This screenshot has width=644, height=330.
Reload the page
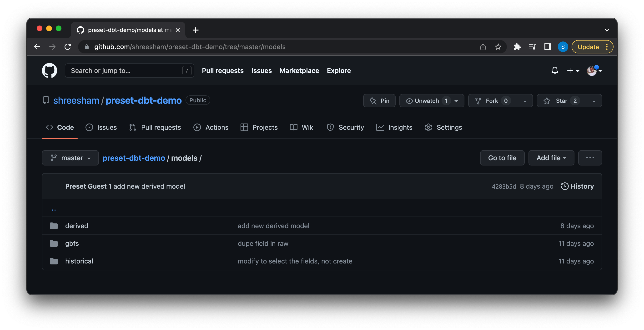coord(68,47)
